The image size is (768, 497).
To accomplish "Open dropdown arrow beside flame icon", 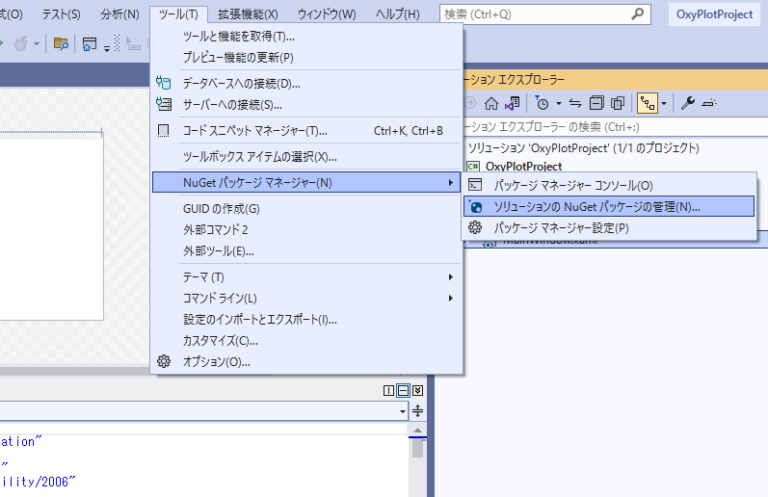I will 36,44.
